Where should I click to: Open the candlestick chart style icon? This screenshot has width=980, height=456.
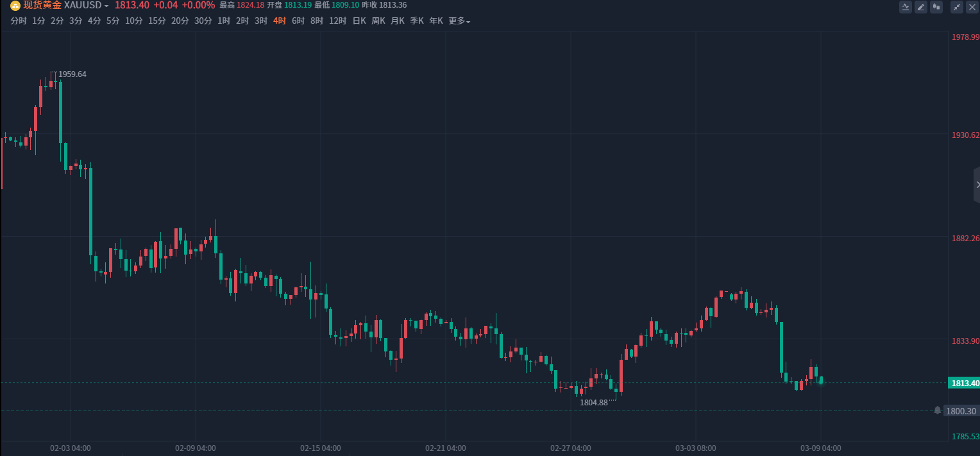tap(936, 7)
